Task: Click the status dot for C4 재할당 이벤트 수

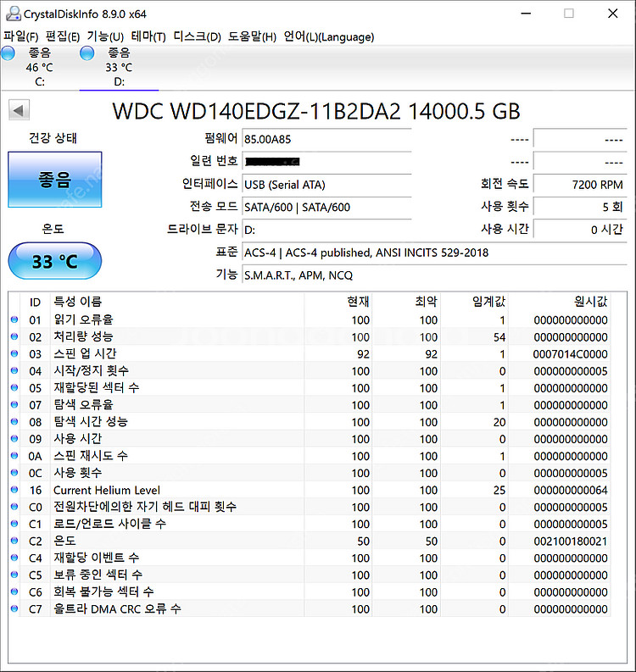Action: click(x=14, y=558)
